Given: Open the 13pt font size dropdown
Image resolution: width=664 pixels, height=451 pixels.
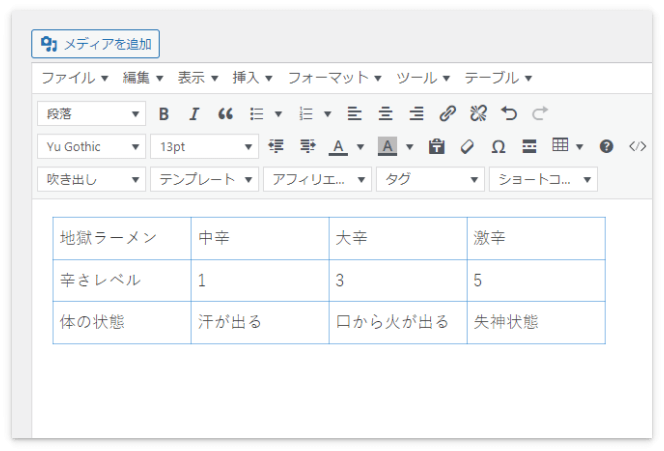Looking at the screenshot, I should tap(205, 147).
